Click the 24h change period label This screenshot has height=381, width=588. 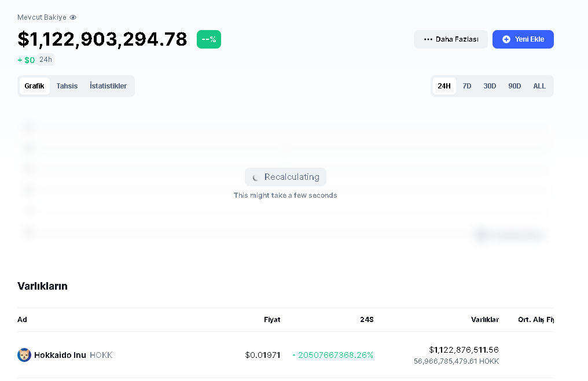tap(46, 60)
